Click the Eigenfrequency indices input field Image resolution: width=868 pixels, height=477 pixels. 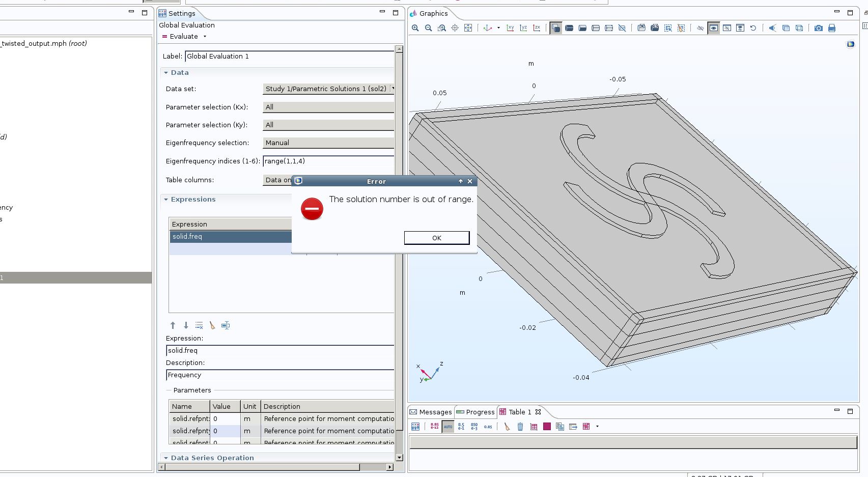pos(328,161)
